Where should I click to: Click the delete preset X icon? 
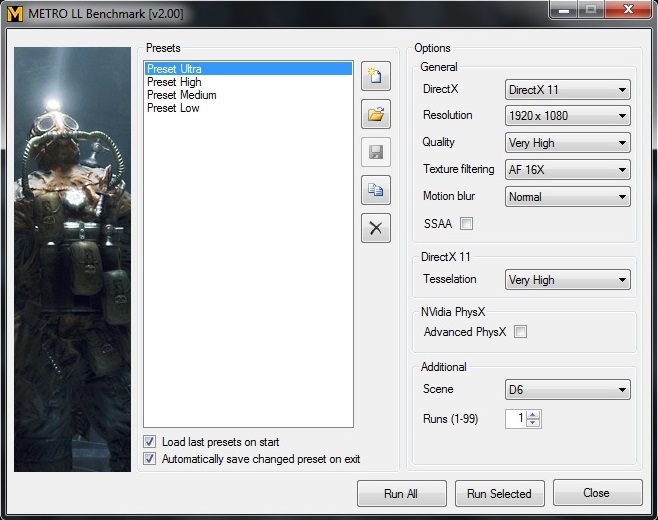click(375, 228)
